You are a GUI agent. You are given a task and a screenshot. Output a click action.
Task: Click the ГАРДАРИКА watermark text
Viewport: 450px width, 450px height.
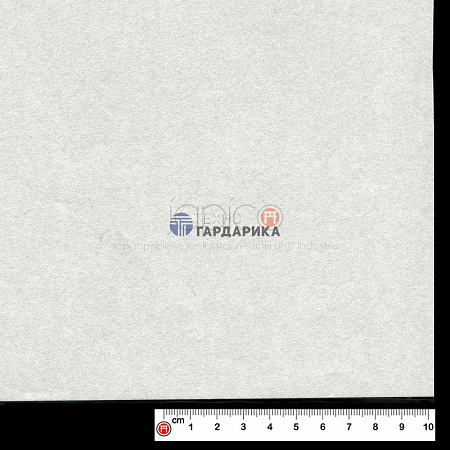[x=238, y=231]
